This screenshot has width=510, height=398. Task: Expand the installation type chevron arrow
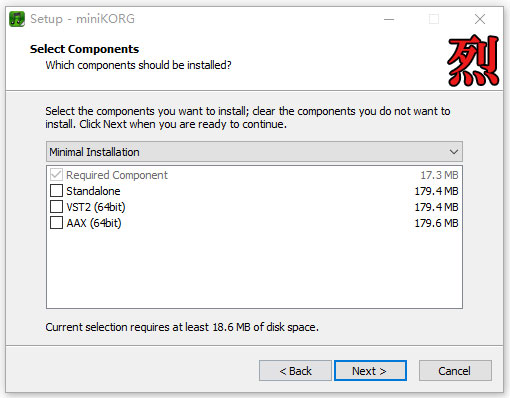coord(454,152)
